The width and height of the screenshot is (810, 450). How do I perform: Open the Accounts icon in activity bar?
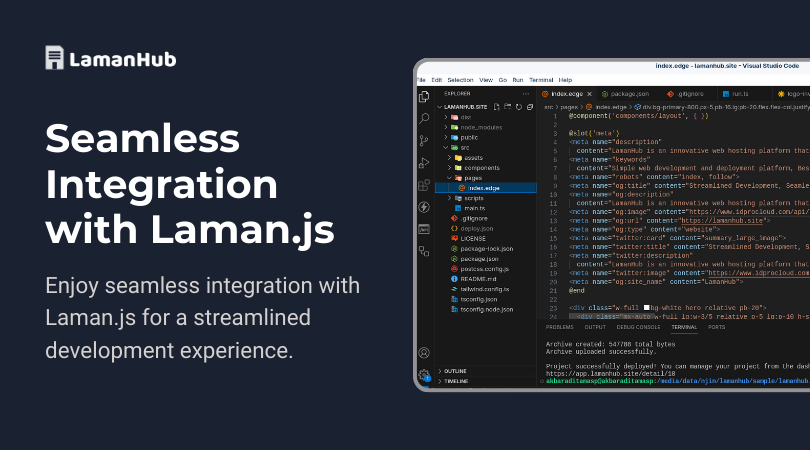(424, 353)
